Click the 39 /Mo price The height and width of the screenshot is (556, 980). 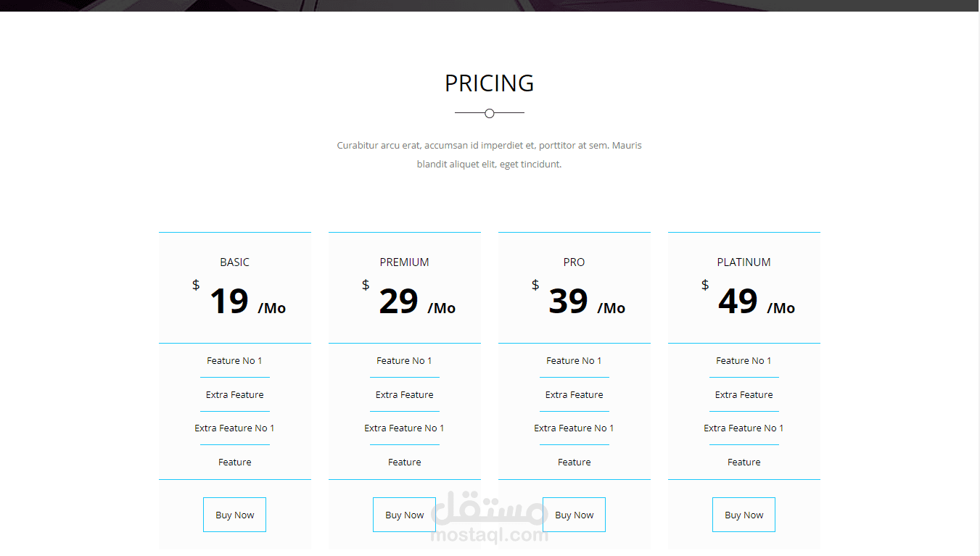tap(587, 302)
